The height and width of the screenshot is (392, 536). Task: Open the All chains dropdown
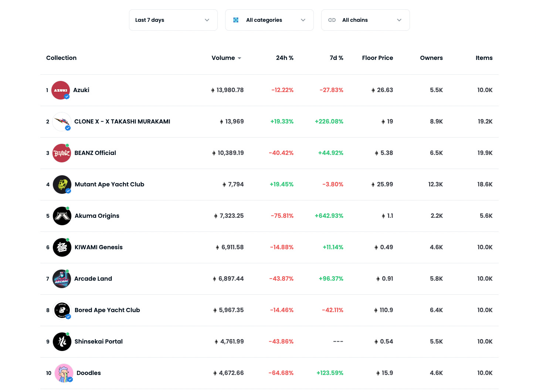(x=366, y=20)
